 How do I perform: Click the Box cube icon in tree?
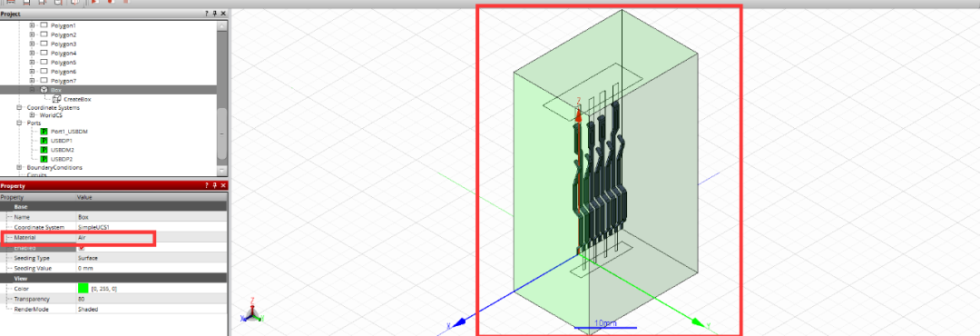click(44, 90)
